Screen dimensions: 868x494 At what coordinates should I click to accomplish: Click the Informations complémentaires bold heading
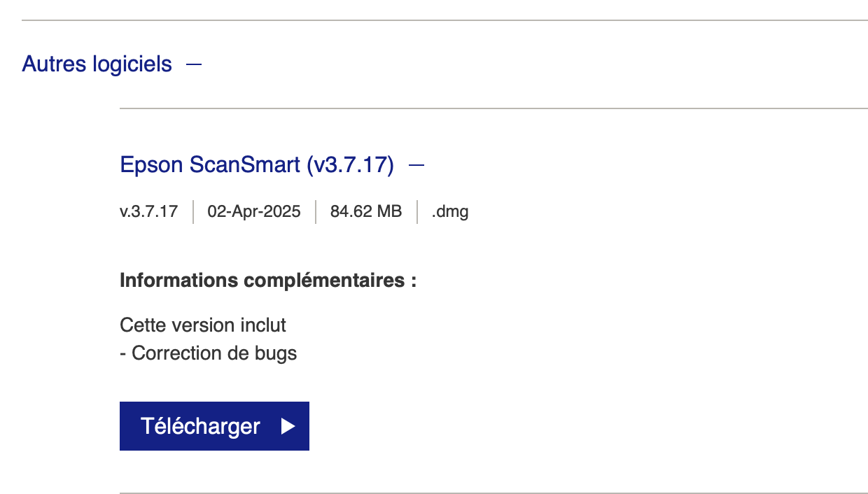[268, 281]
